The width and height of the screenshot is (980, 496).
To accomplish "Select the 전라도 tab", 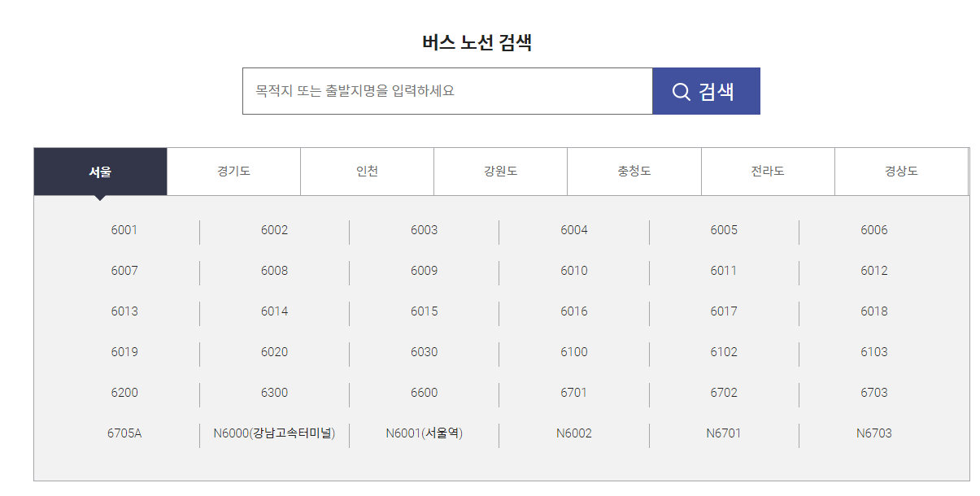I will [768, 172].
